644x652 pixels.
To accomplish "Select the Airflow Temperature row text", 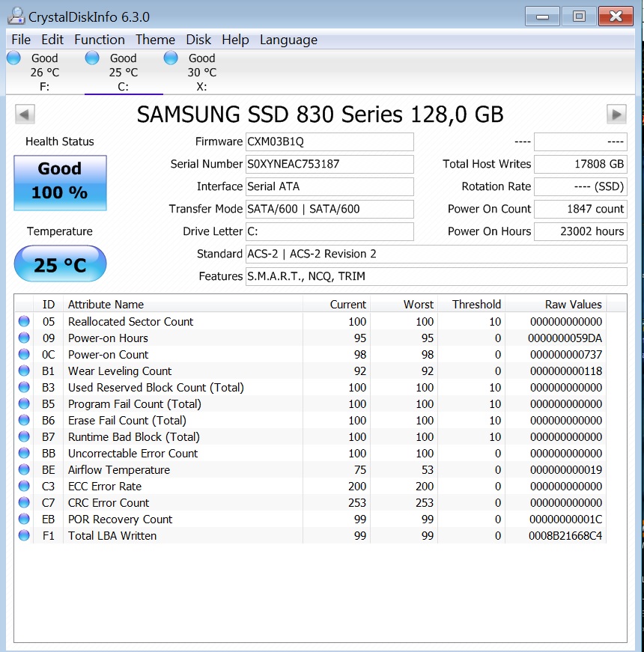I will (119, 470).
